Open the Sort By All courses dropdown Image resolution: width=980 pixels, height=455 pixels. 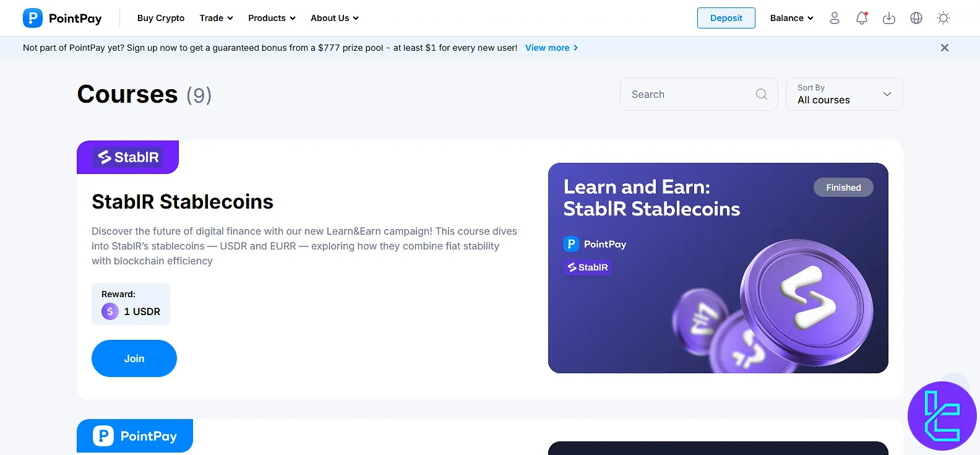click(x=845, y=94)
